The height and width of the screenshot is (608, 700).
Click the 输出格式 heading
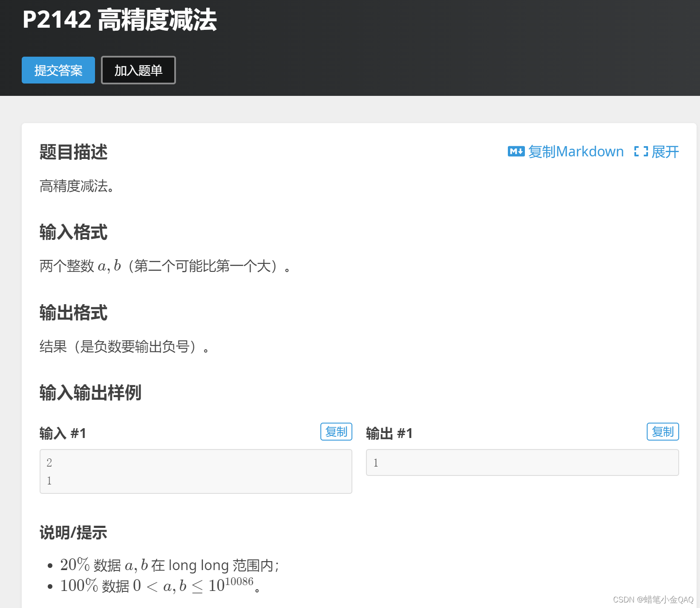point(73,313)
